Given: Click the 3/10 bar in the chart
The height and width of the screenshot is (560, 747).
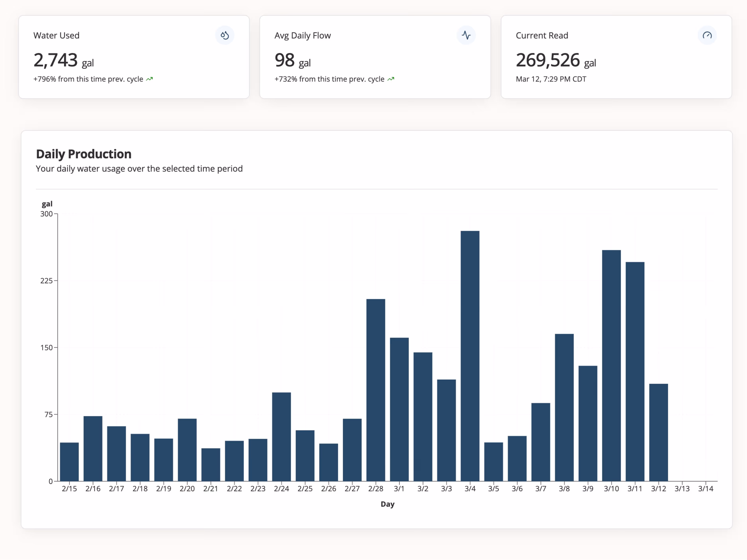Looking at the screenshot, I should click(611, 368).
